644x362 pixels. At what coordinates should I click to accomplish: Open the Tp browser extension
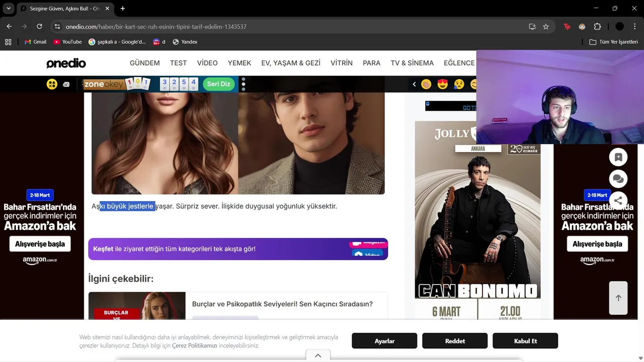tap(567, 27)
